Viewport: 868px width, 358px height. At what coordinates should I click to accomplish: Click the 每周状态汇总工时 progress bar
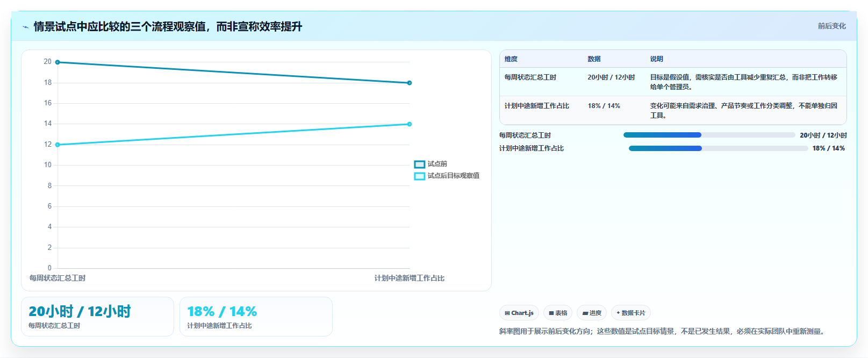point(709,135)
